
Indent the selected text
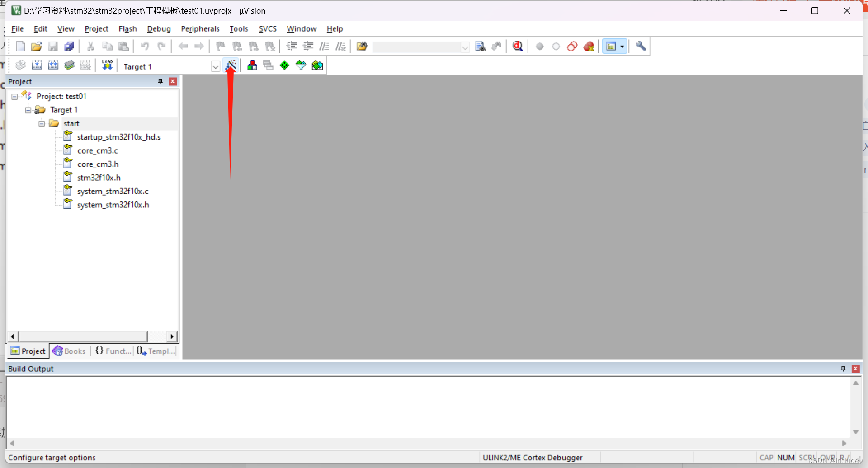(x=292, y=47)
